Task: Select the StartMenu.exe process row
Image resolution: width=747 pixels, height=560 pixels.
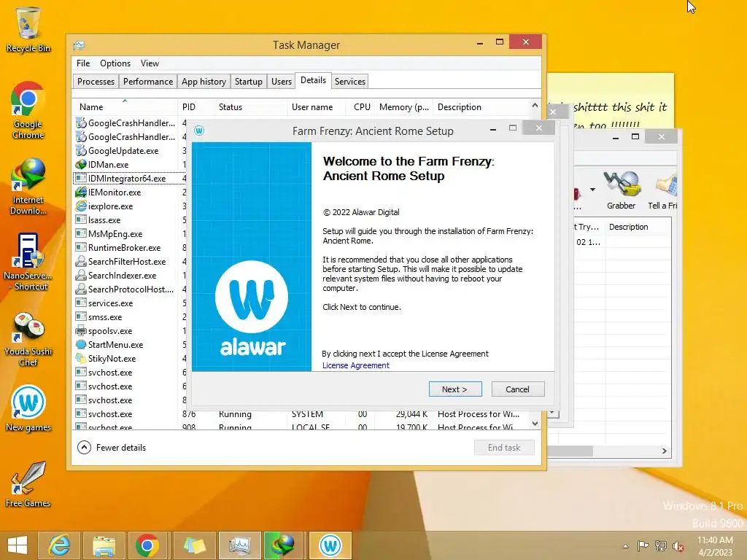Action: click(128, 345)
